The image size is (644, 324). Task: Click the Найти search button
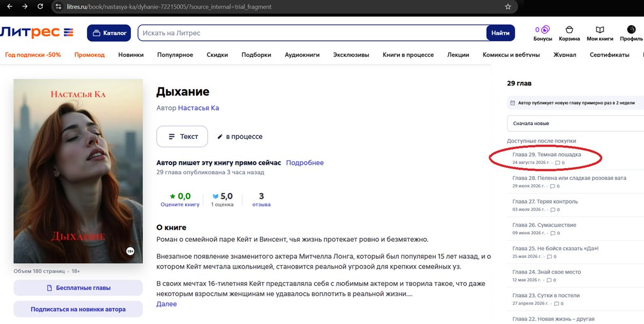click(x=500, y=33)
